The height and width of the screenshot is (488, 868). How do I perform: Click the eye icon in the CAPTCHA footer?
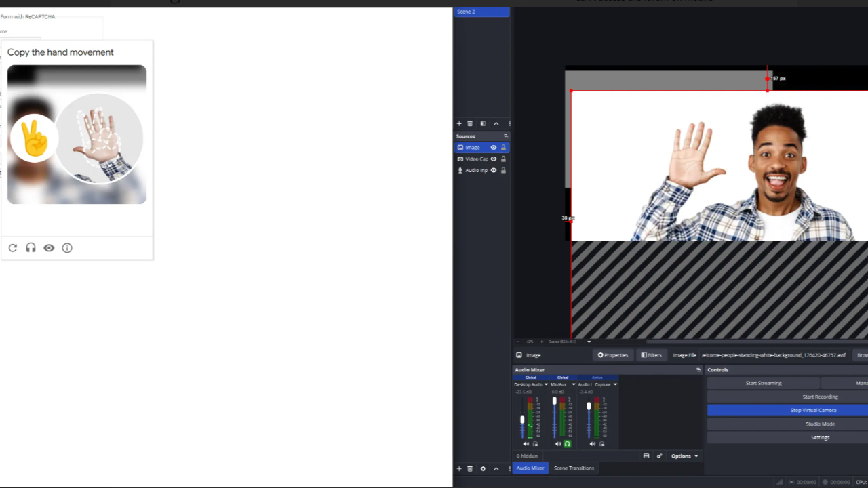(49, 248)
